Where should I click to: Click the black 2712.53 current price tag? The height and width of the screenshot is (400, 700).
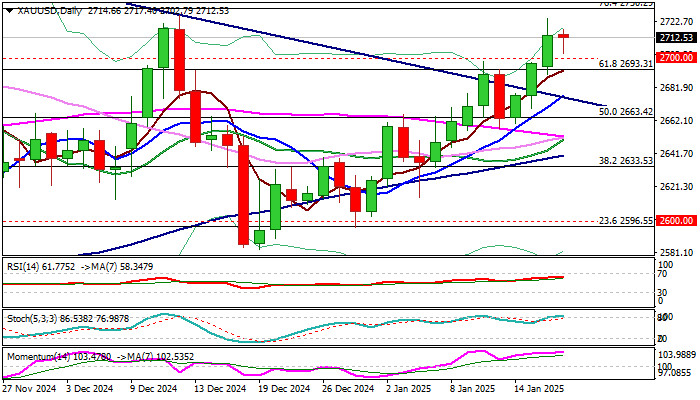pyautogui.click(x=677, y=38)
